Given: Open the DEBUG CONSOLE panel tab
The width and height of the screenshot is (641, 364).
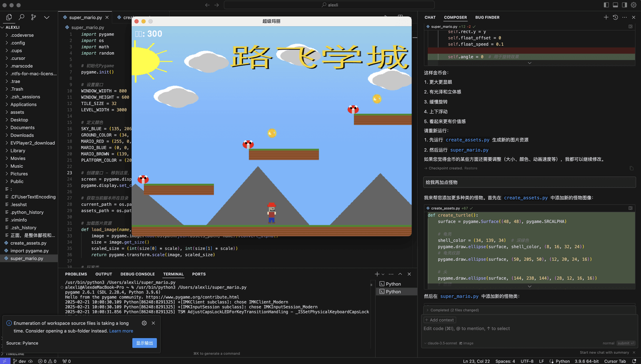Looking at the screenshot, I should [137, 274].
